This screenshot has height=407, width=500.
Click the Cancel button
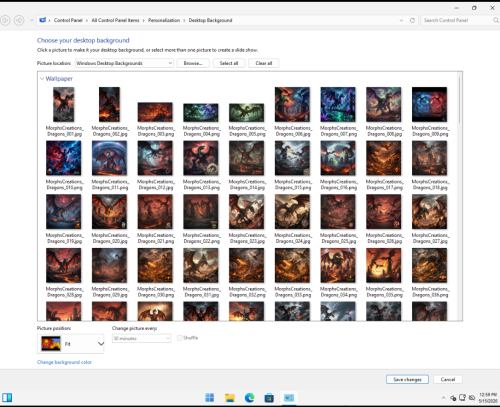pos(448,379)
